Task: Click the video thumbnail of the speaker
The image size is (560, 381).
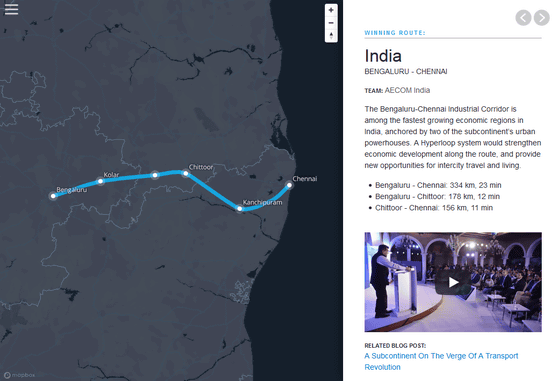Action: [453, 282]
